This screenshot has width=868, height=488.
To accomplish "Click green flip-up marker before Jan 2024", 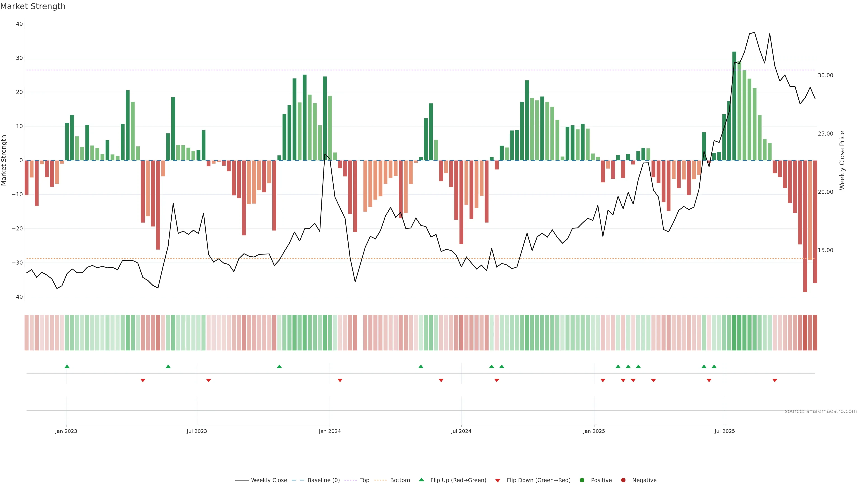I will click(x=279, y=366).
